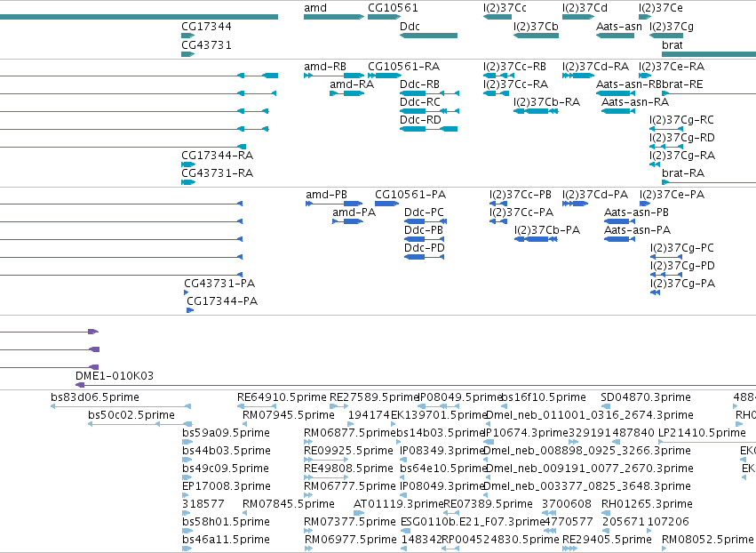Click transcript l(2)37Cg-RC
This screenshot has width=756, height=553.
(x=666, y=129)
